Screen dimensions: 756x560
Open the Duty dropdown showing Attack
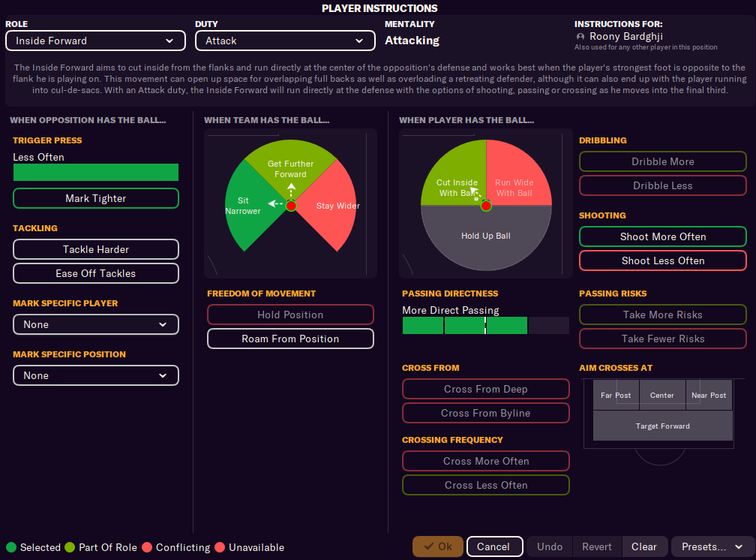pos(285,41)
